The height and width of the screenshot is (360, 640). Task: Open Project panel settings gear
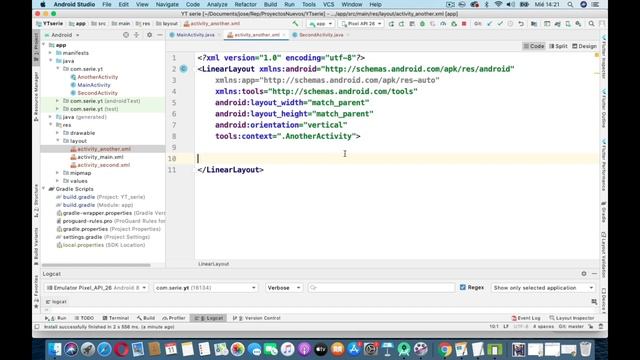click(149, 35)
